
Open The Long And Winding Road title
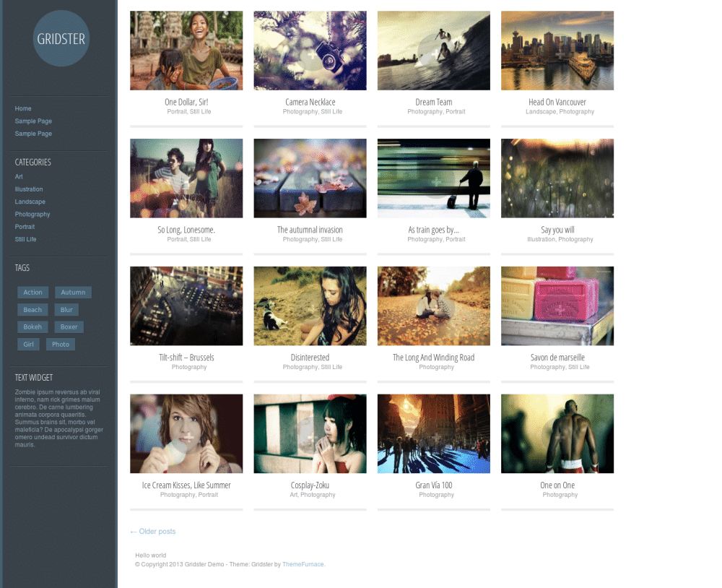click(x=434, y=358)
